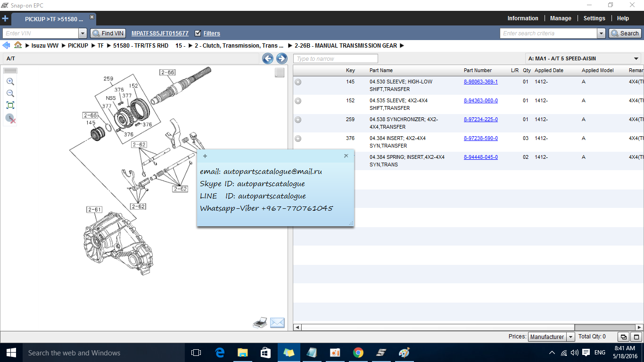Select Isuzu WW in breadcrumb
The image size is (644, 362).
click(x=45, y=46)
